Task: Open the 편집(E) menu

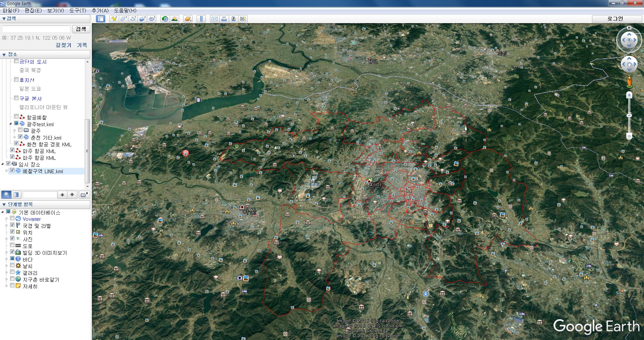Action: pyautogui.click(x=33, y=10)
